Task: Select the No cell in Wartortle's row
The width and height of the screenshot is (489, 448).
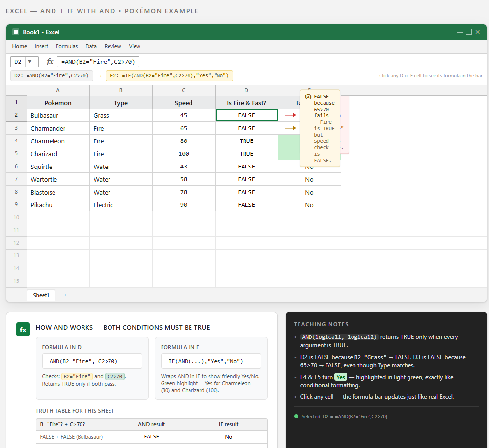Action: (x=309, y=179)
